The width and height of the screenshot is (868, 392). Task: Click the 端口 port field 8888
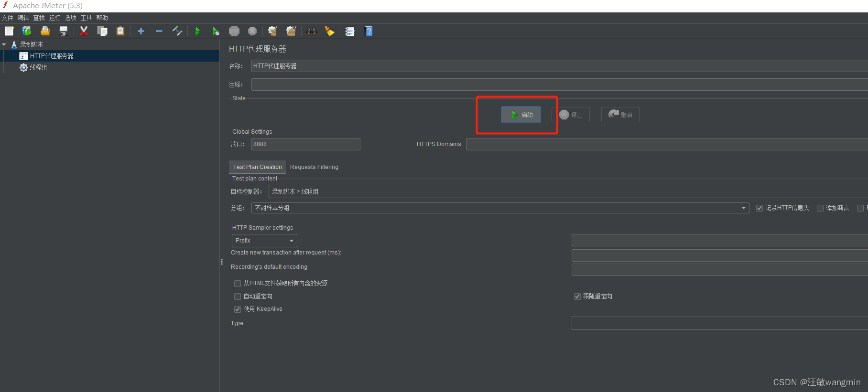point(306,144)
